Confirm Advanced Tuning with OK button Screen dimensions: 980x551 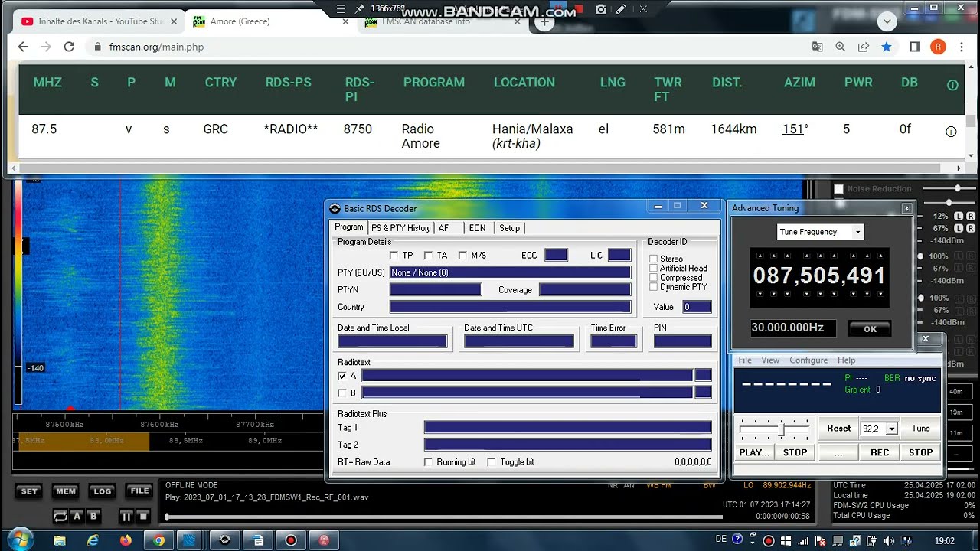[x=870, y=329]
